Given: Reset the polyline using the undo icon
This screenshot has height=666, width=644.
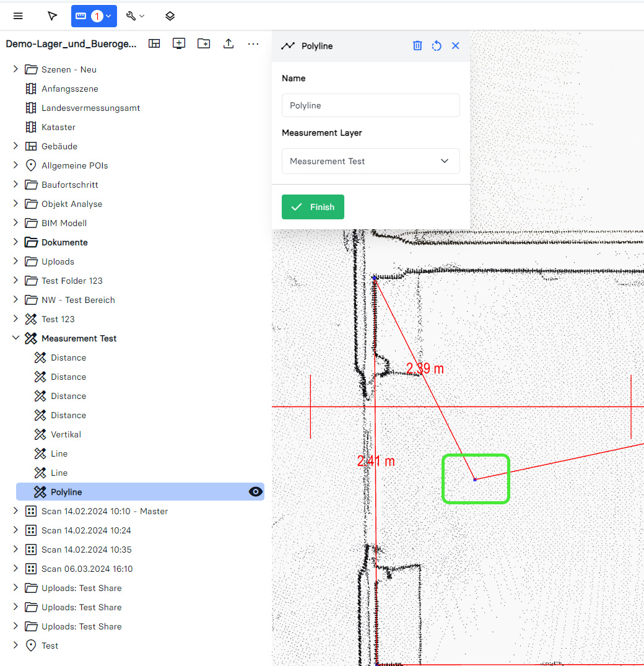Looking at the screenshot, I should [x=437, y=46].
